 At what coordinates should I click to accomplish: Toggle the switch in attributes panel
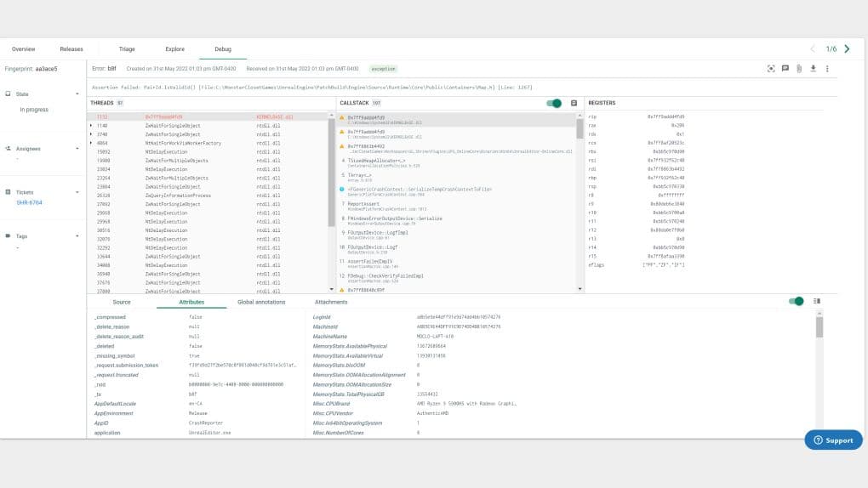coord(796,301)
